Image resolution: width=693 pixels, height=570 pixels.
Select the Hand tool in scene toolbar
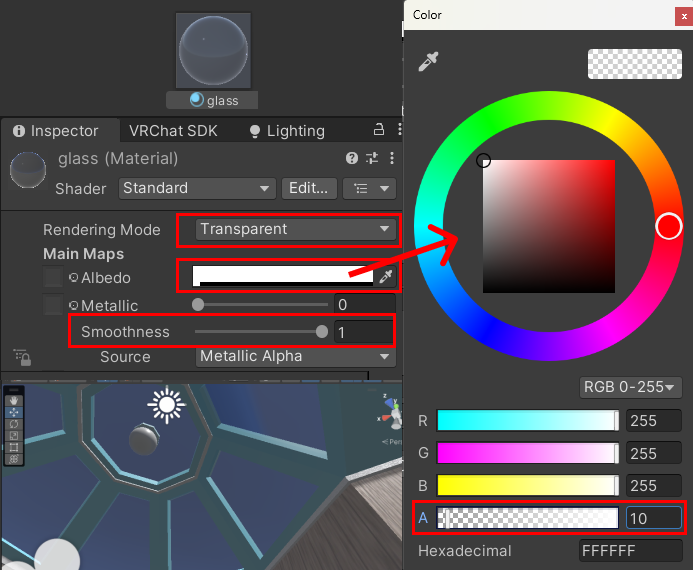pyautogui.click(x=13, y=399)
